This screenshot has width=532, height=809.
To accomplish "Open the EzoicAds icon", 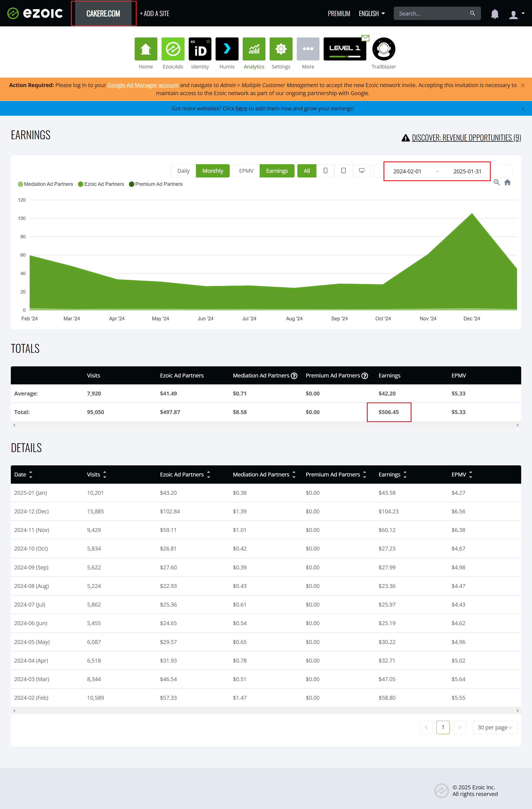I will (x=173, y=49).
